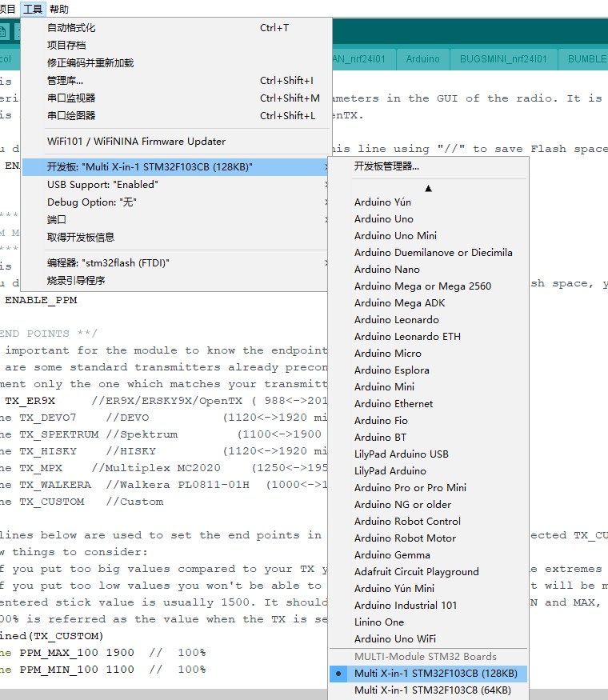Select Arduino Leonardo ETH board

429,337
